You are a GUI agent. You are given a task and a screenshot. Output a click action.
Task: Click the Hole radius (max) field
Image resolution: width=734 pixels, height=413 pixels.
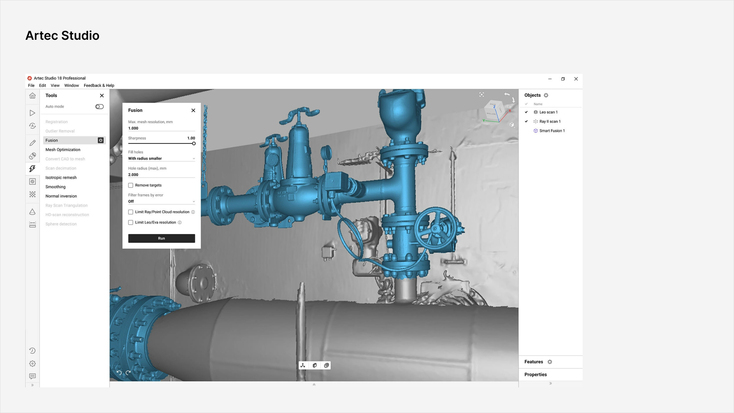click(x=161, y=175)
